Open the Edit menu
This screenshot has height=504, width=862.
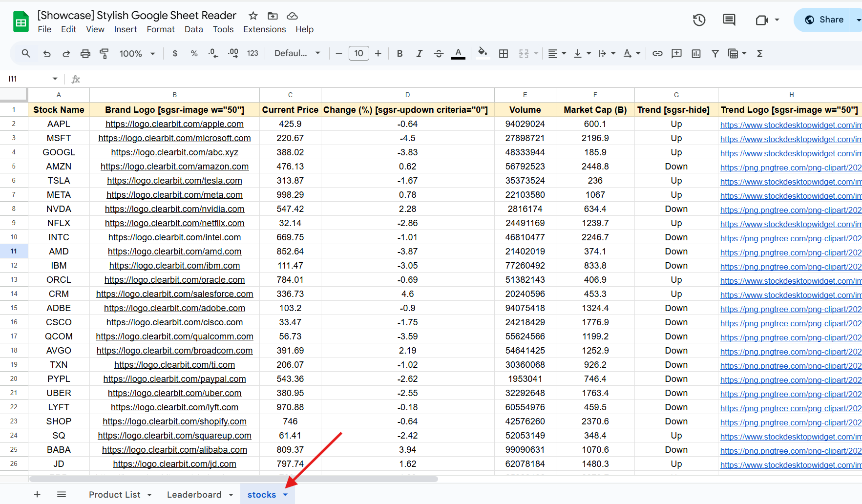point(68,29)
